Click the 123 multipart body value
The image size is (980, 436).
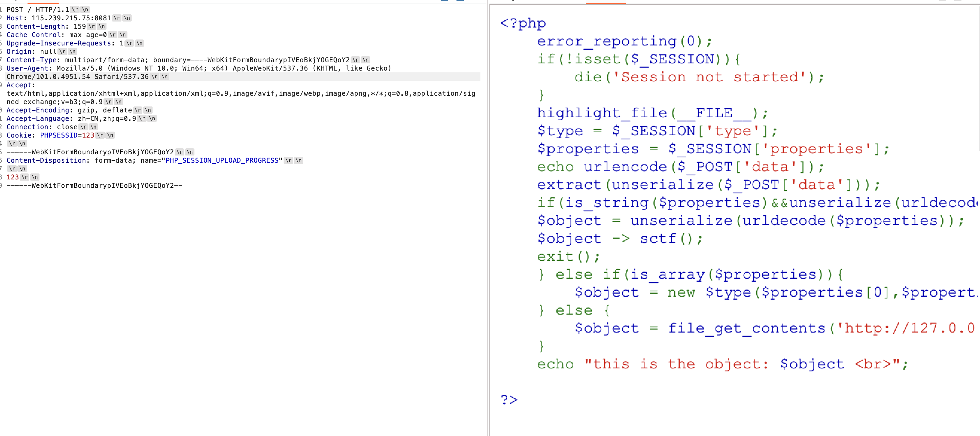[13, 177]
